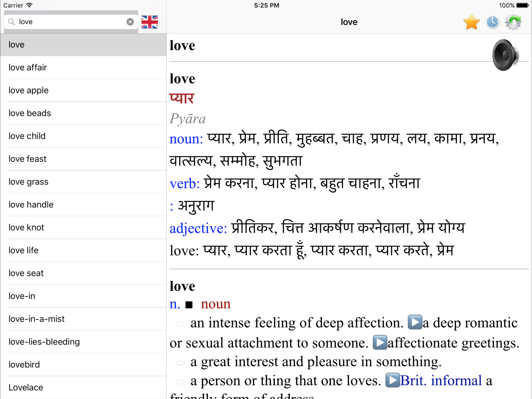
Task: Click the 'Brit. informal' blue link
Action: click(441, 380)
